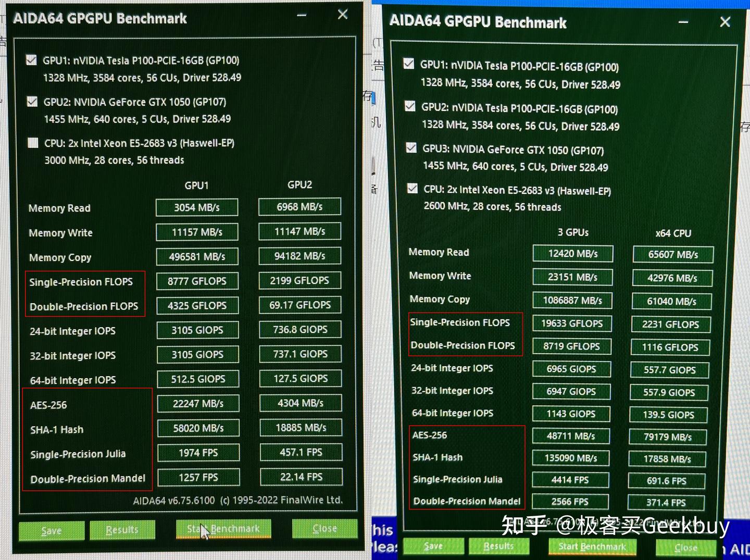Screen dimensions: 750x560
Task: Uncheck GPU2 GeForce GTX 1050 in left window
Action: tap(32, 101)
